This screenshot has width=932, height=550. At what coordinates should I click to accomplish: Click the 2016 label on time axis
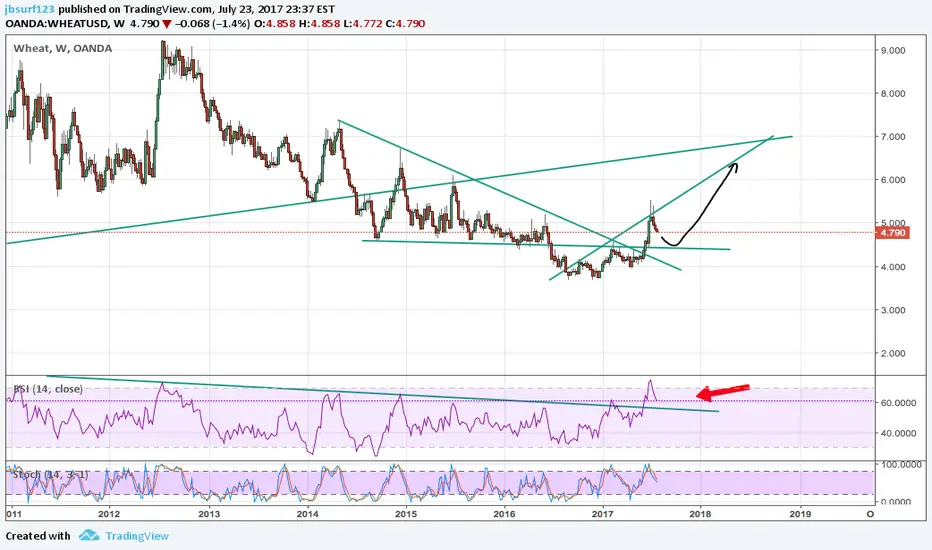tap(504, 514)
